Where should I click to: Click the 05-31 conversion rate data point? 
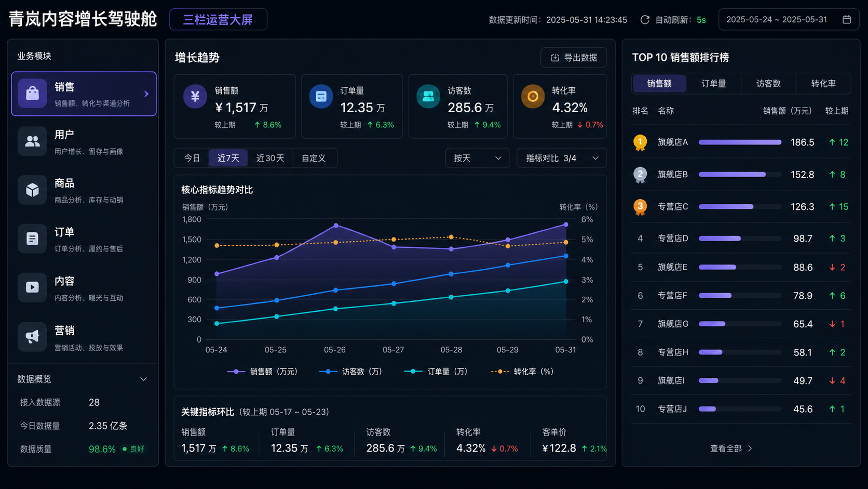(x=566, y=242)
